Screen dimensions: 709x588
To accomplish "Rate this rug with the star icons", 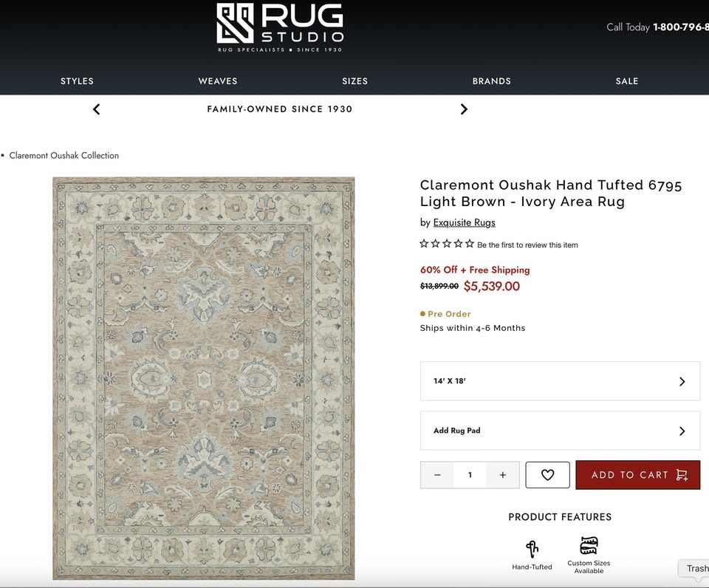I will pos(447,244).
